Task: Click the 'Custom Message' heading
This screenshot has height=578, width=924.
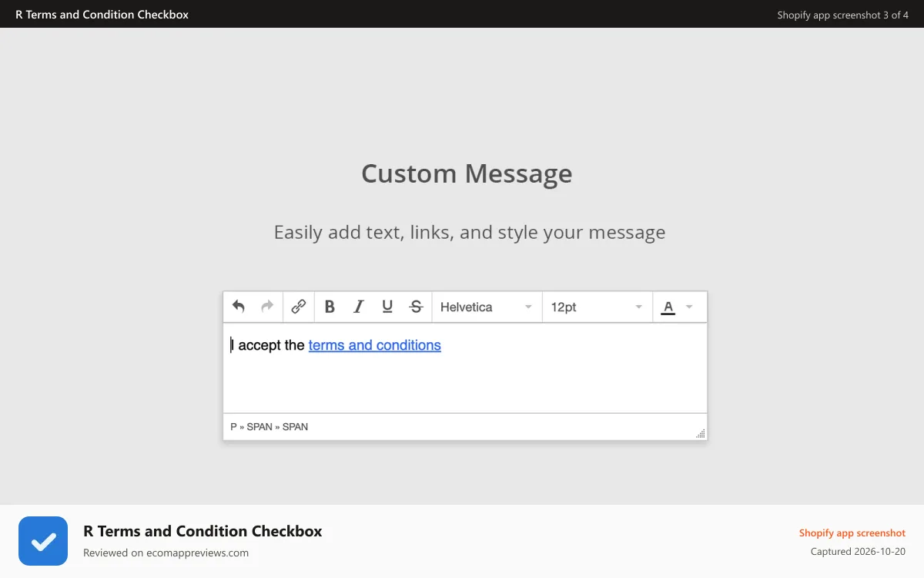Action: pyautogui.click(x=467, y=173)
